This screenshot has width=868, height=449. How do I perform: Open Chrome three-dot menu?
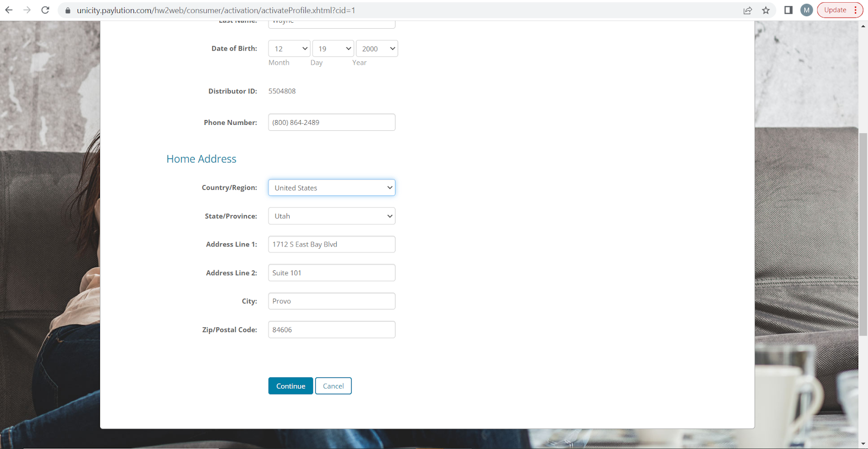coord(856,10)
